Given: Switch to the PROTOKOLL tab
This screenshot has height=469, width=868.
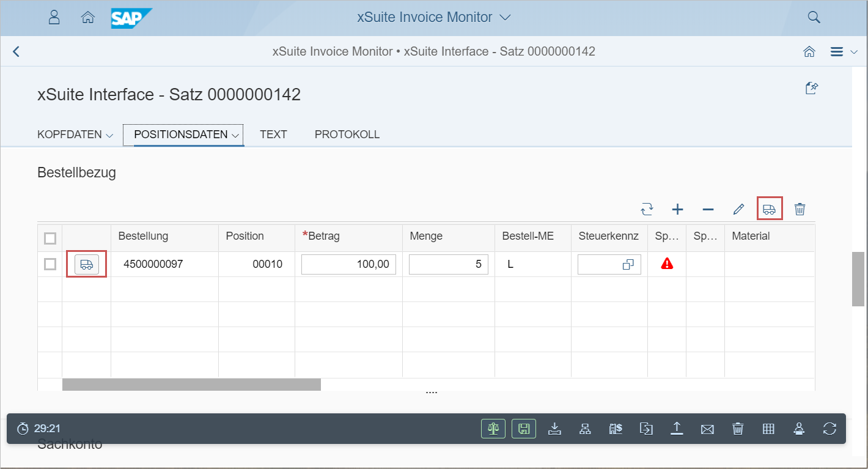Looking at the screenshot, I should tap(347, 135).
